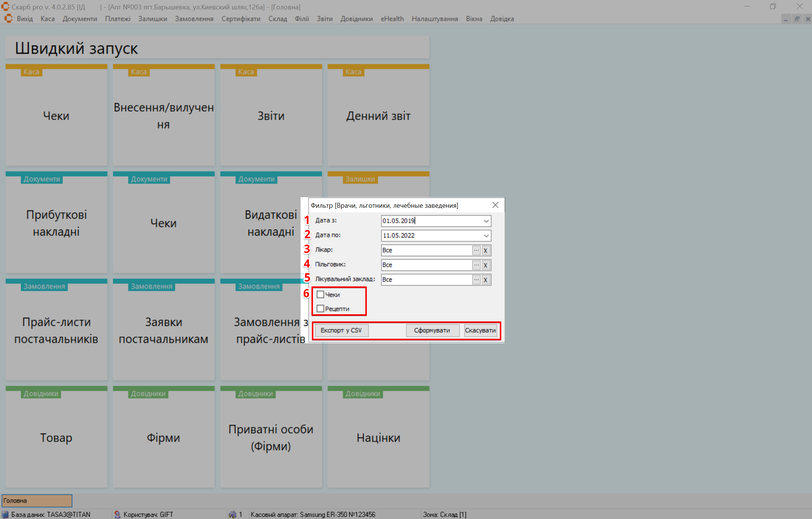Clear the Пільговик field with X button

[x=485, y=265]
